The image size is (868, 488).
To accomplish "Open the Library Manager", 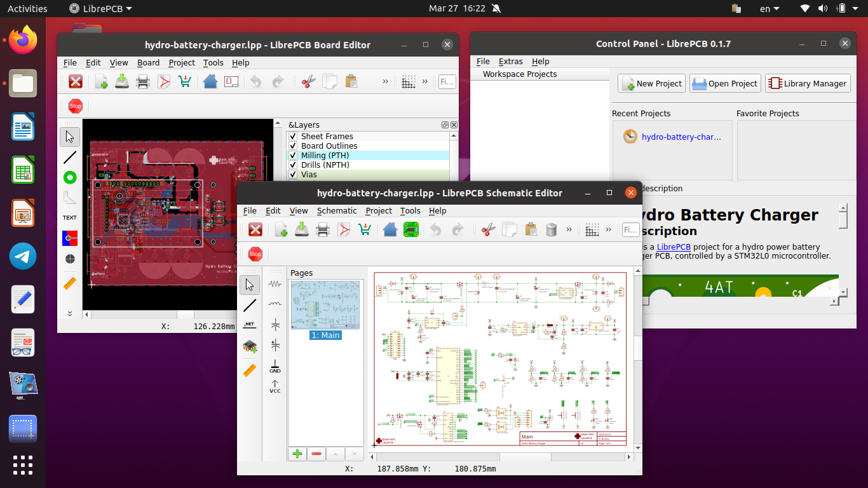I will [x=808, y=83].
